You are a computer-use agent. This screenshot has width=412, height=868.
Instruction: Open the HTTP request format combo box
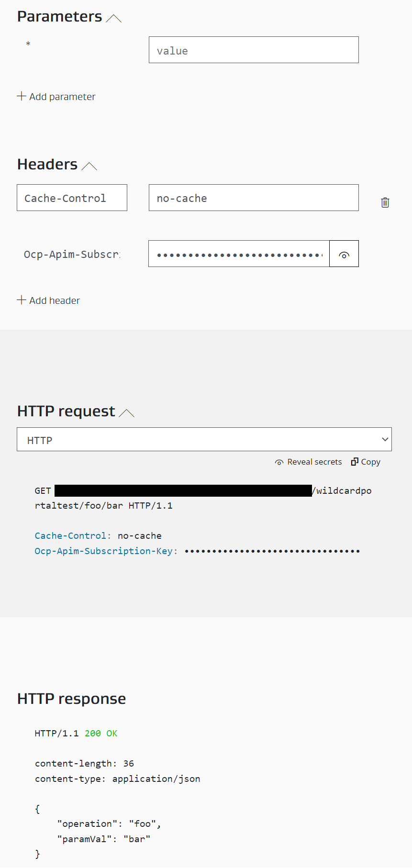click(x=204, y=439)
